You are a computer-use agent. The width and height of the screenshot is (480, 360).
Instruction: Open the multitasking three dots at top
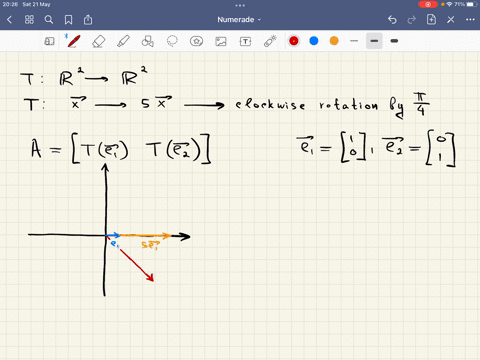click(240, 5)
